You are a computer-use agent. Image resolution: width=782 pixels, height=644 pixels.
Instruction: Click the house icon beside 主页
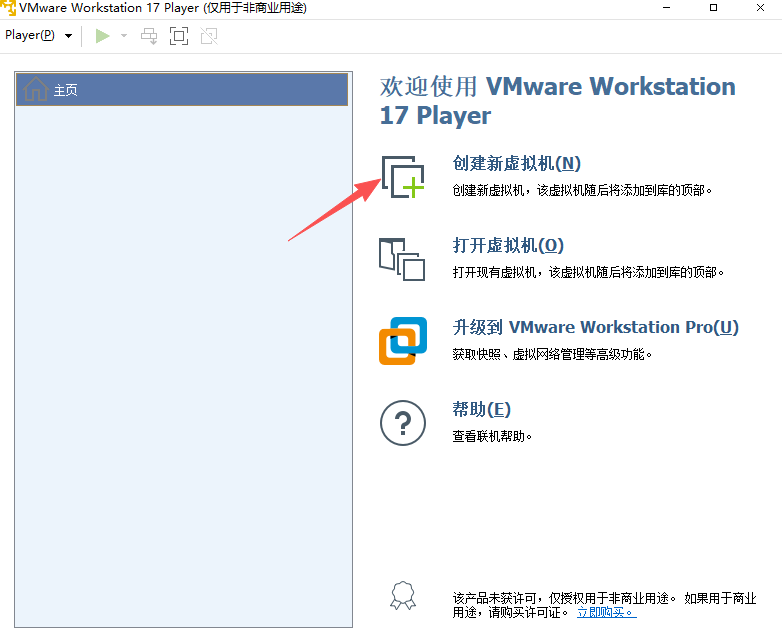[36, 89]
